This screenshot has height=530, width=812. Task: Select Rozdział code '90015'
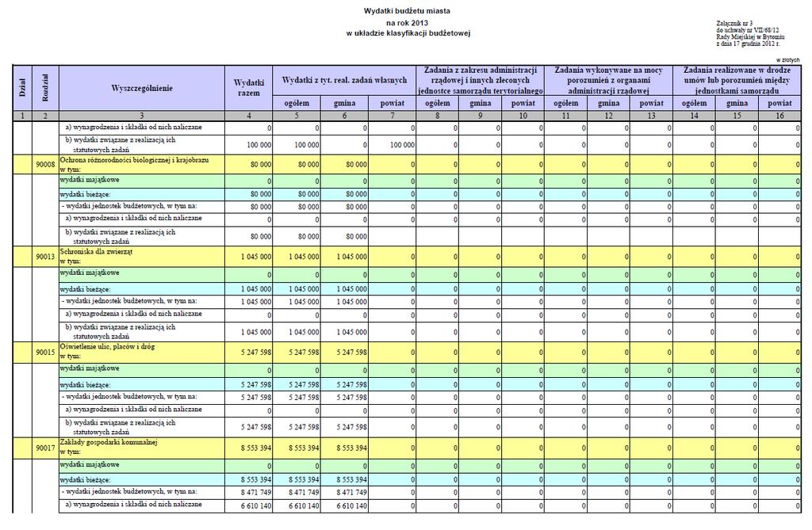[x=45, y=353]
